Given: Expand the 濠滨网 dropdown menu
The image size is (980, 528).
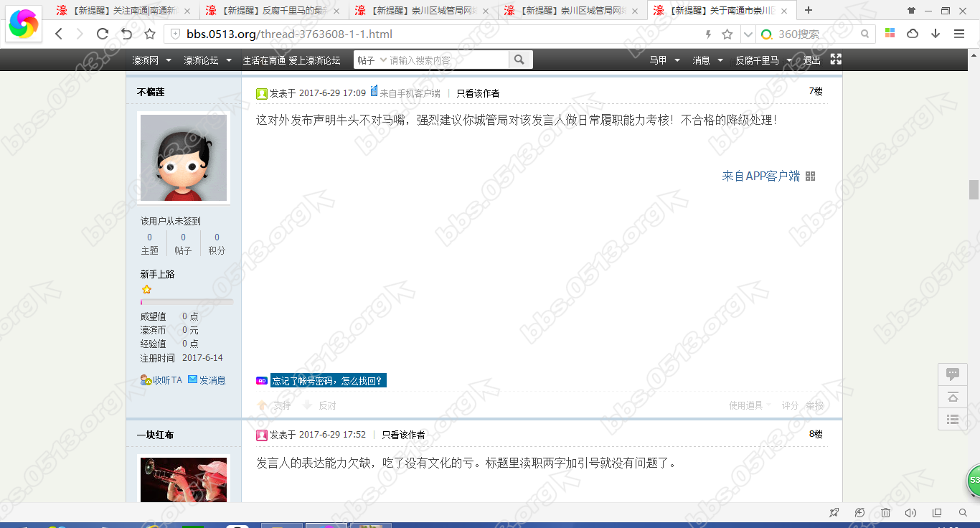Looking at the screenshot, I should [151, 60].
